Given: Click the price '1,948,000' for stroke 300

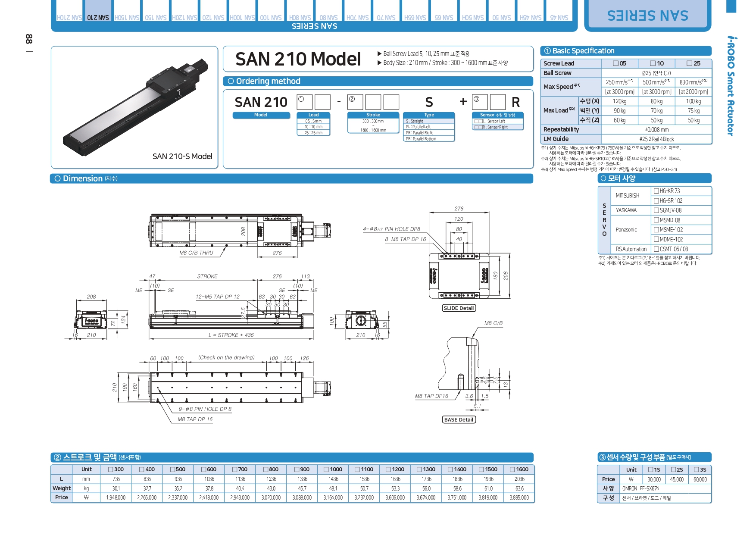Looking at the screenshot, I should (116, 497).
